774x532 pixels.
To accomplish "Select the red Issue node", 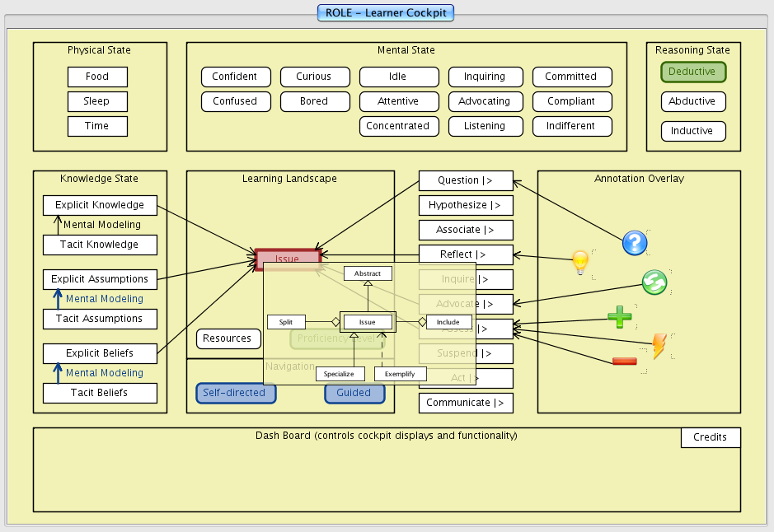I will click(x=288, y=259).
